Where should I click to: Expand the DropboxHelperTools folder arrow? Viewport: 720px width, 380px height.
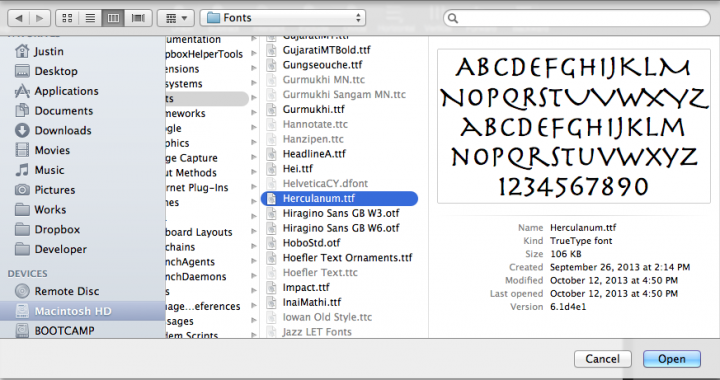(253, 54)
